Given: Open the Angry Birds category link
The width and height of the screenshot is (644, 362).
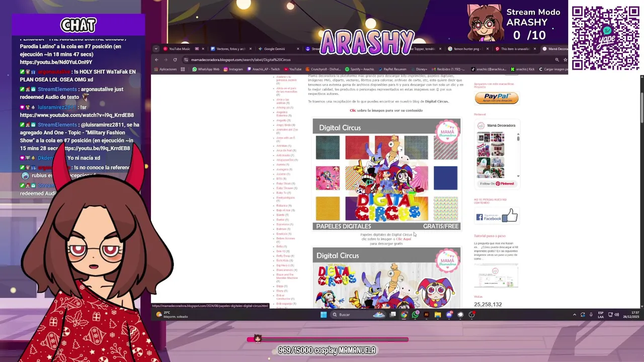Looking at the screenshot, I should point(283,125).
